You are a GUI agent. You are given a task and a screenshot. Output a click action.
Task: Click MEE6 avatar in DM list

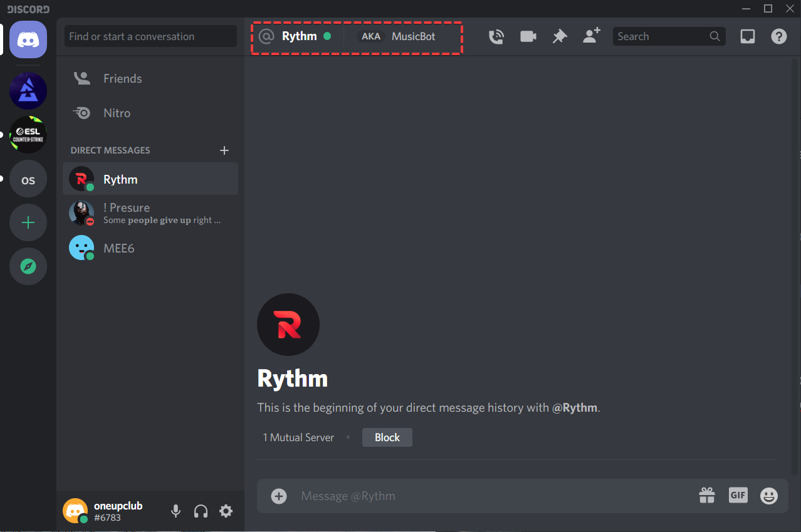pyautogui.click(x=81, y=248)
